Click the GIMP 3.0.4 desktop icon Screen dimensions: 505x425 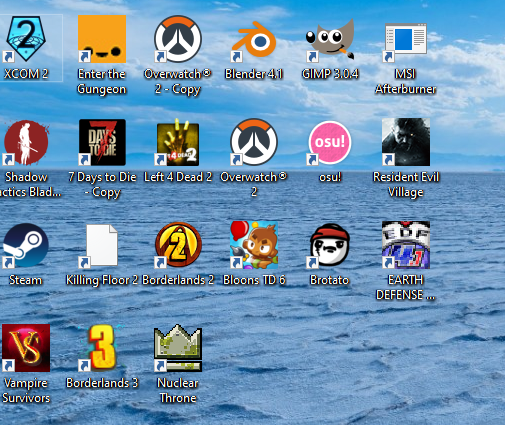[330, 39]
